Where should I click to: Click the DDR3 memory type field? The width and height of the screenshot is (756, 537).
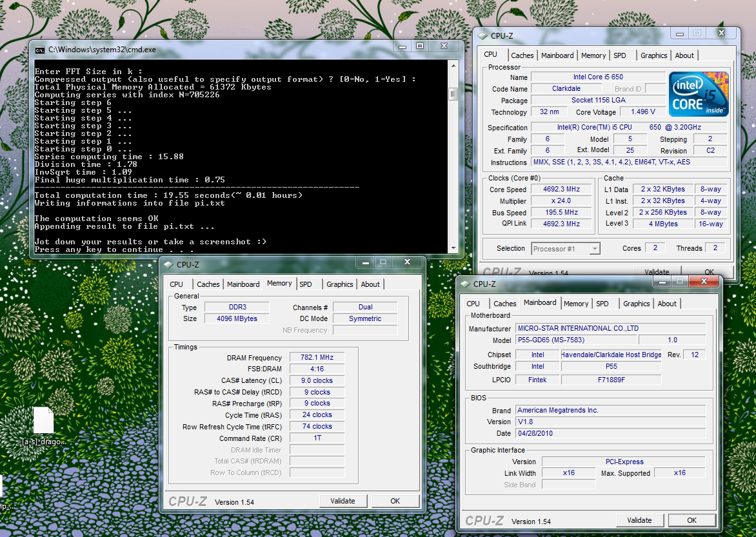click(237, 307)
